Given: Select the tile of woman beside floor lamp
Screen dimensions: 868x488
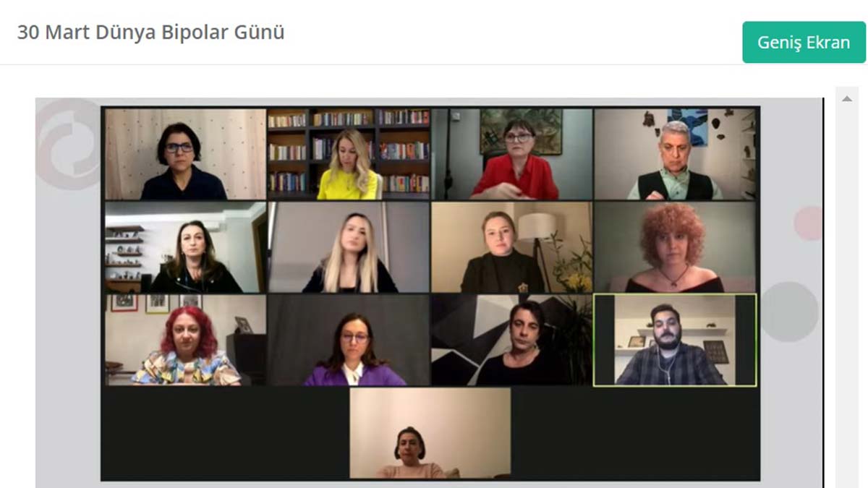Looking at the screenshot, I should pyautogui.click(x=512, y=247).
